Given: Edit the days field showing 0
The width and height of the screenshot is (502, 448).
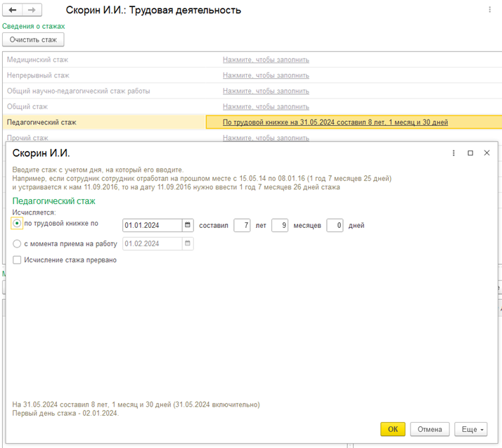Looking at the screenshot, I should (335, 225).
